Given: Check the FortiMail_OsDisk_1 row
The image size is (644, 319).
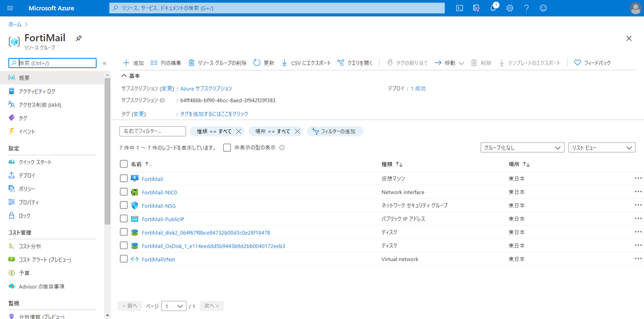Looking at the screenshot, I should tap(124, 246).
